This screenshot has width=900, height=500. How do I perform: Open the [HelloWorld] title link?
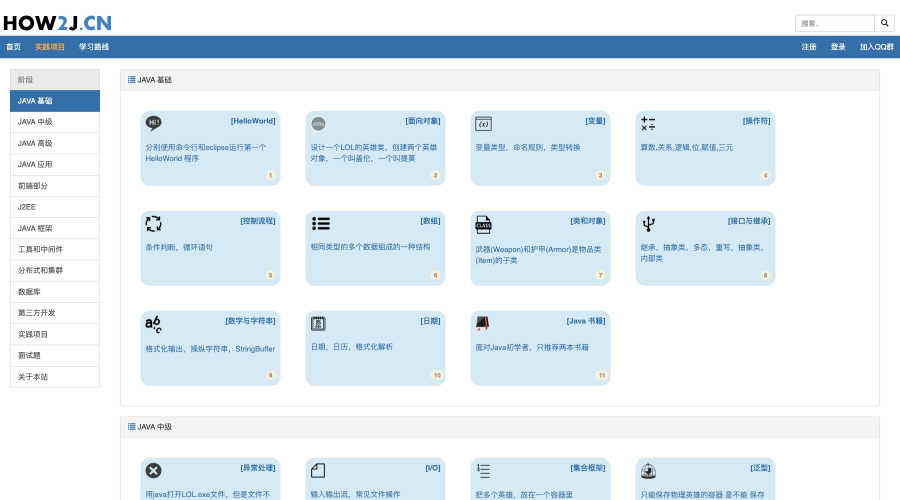(253, 121)
